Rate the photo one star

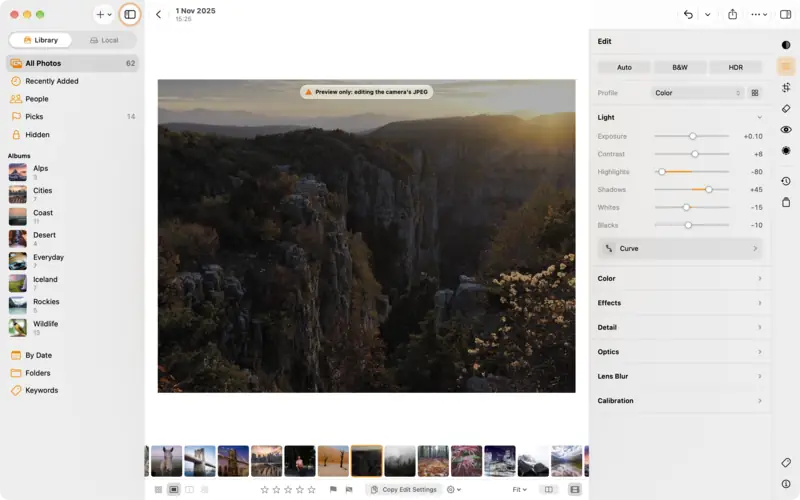tap(264, 489)
